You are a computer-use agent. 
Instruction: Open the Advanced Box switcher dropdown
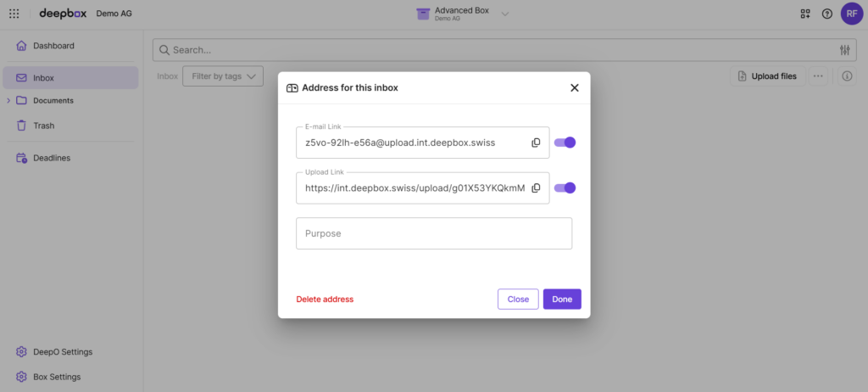(505, 14)
